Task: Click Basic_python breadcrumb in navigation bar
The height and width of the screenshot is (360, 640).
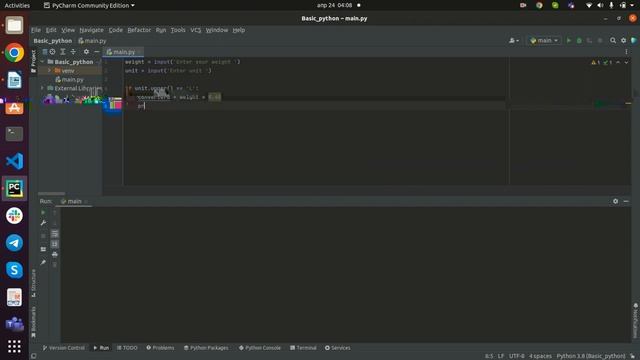Action: 53,41
